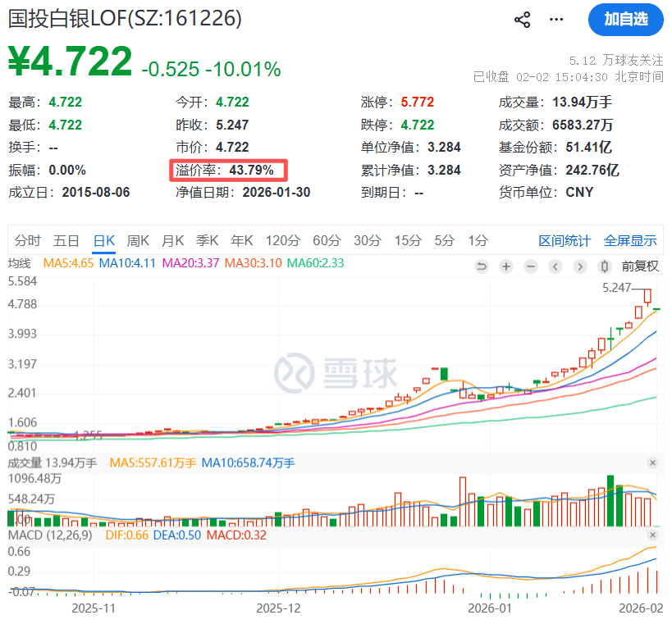
Task: Click the share icon
Action: [x=522, y=20]
